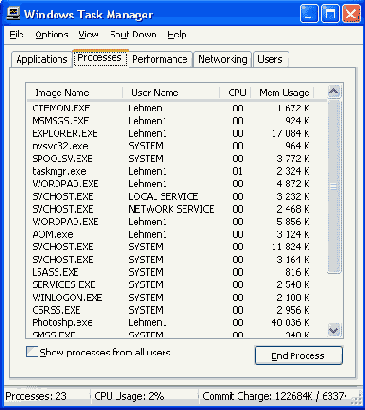Select SVCHOST.EXE run by LOCAL SERVICE

click(177, 196)
